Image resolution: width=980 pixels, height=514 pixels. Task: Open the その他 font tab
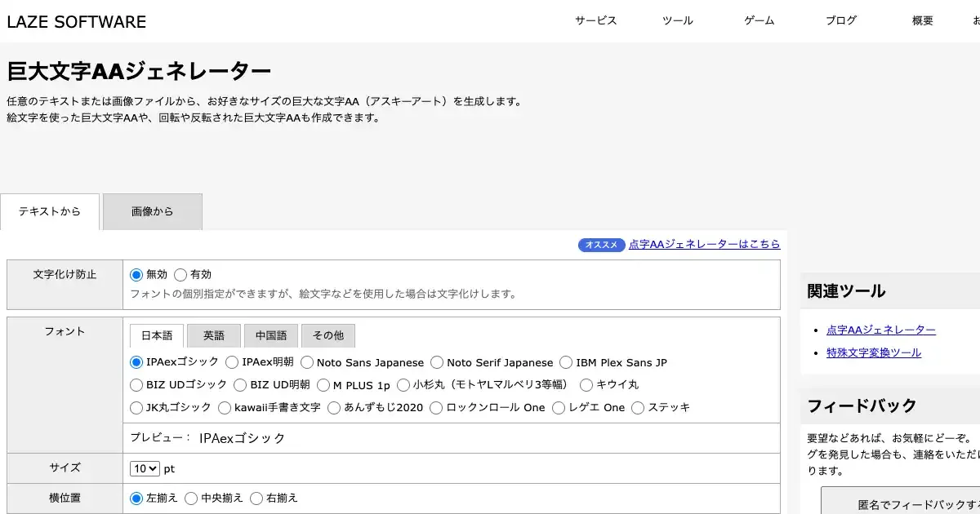[x=328, y=336]
